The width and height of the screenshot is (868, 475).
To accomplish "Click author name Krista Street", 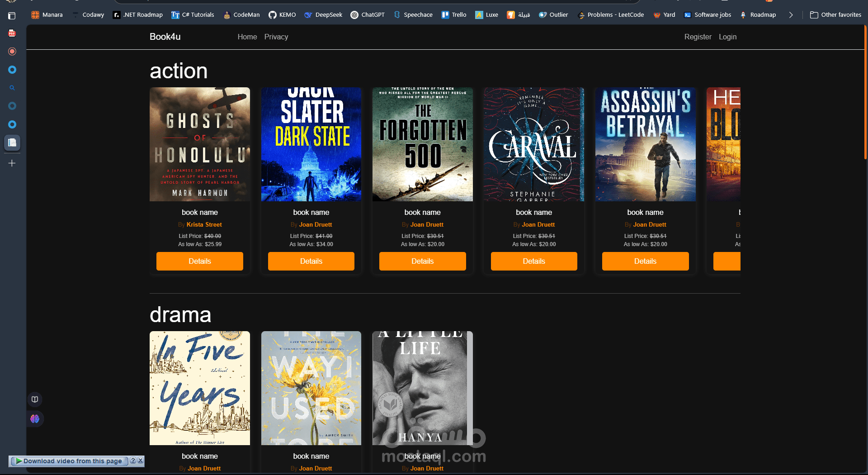I will [x=204, y=224].
